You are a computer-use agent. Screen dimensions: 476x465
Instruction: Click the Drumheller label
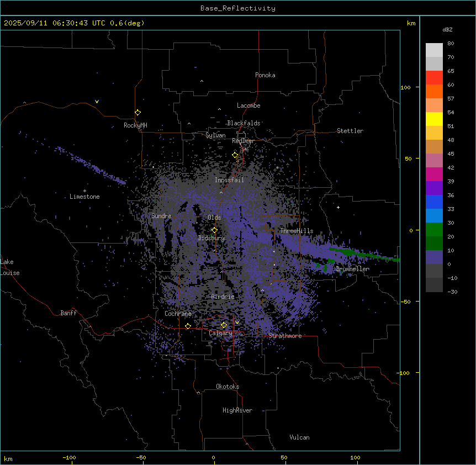[352, 269]
